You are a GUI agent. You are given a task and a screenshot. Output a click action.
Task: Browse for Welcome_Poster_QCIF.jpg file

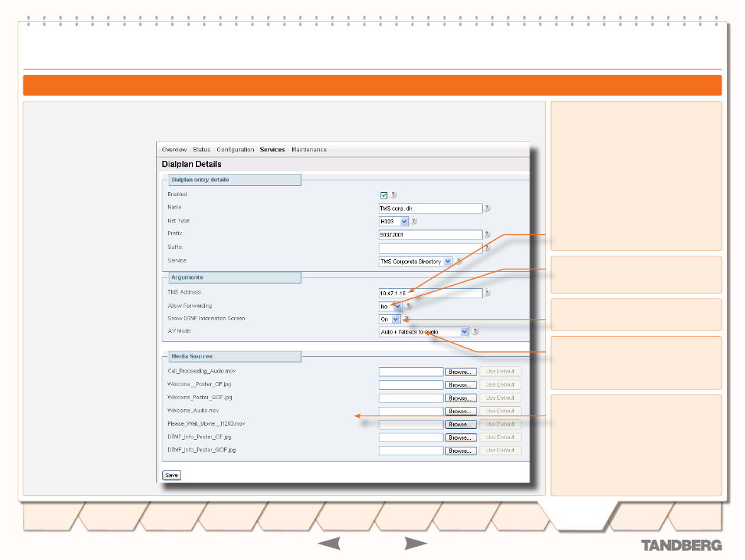(x=461, y=398)
